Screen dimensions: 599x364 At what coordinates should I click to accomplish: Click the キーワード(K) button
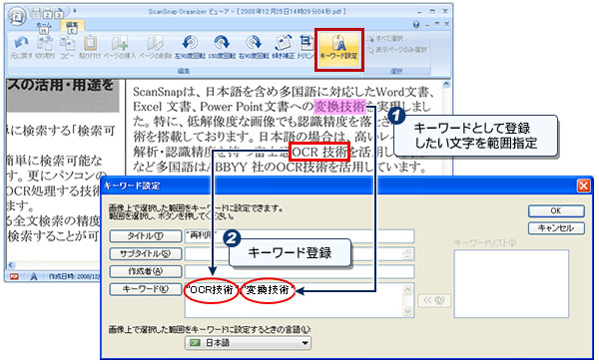pyautogui.click(x=145, y=289)
